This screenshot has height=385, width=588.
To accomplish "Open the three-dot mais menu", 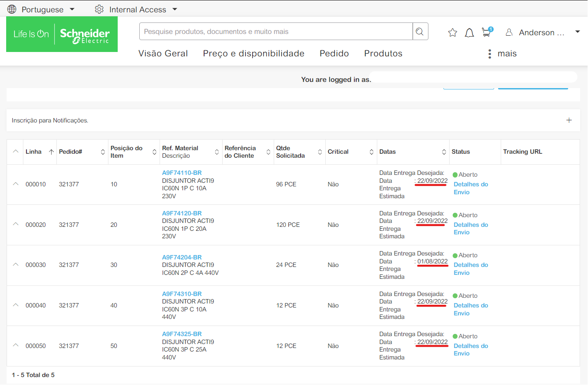I will [x=490, y=54].
